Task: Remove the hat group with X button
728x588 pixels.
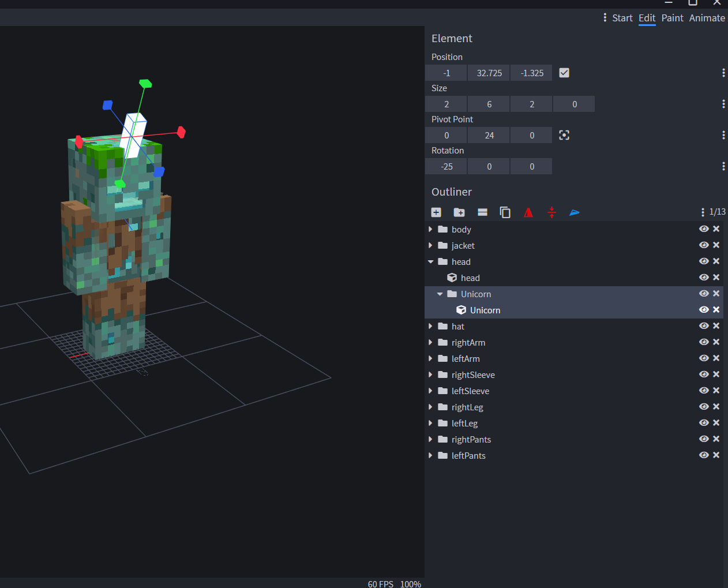Action: tap(716, 326)
